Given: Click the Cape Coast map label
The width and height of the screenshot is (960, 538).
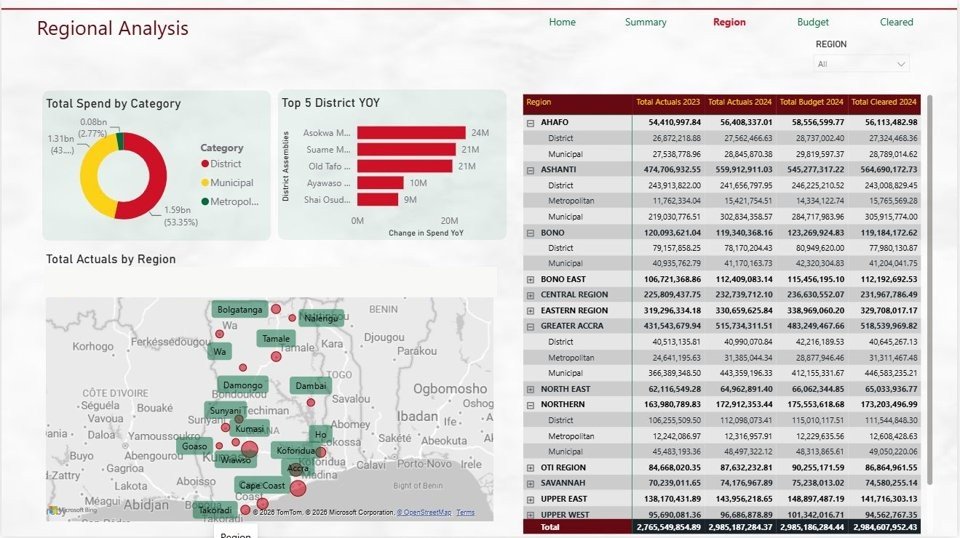Looking at the screenshot, I should coord(262,485).
